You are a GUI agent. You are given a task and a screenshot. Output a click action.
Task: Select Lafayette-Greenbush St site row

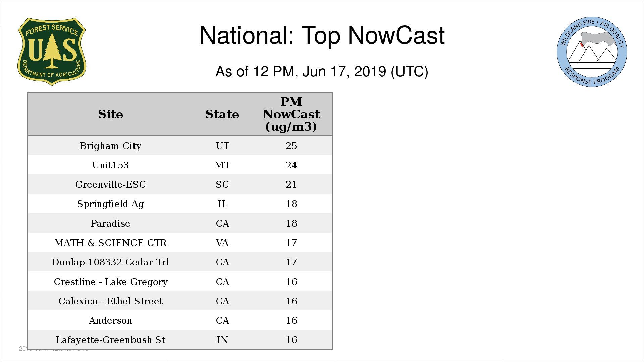pyautogui.click(x=110, y=340)
